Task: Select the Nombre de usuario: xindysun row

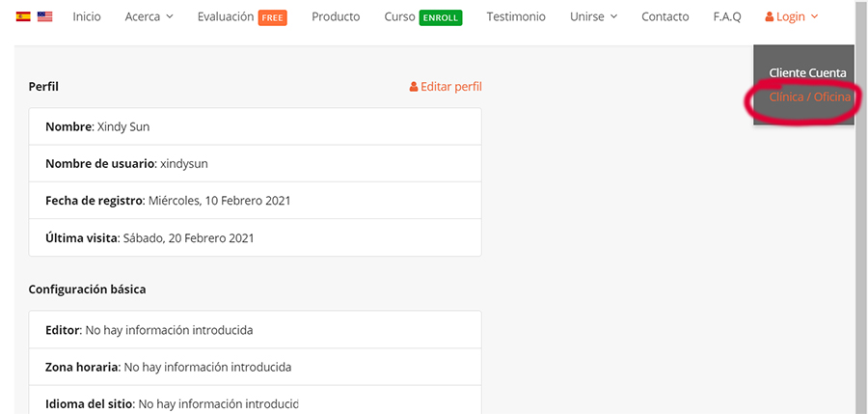Action: click(x=256, y=163)
